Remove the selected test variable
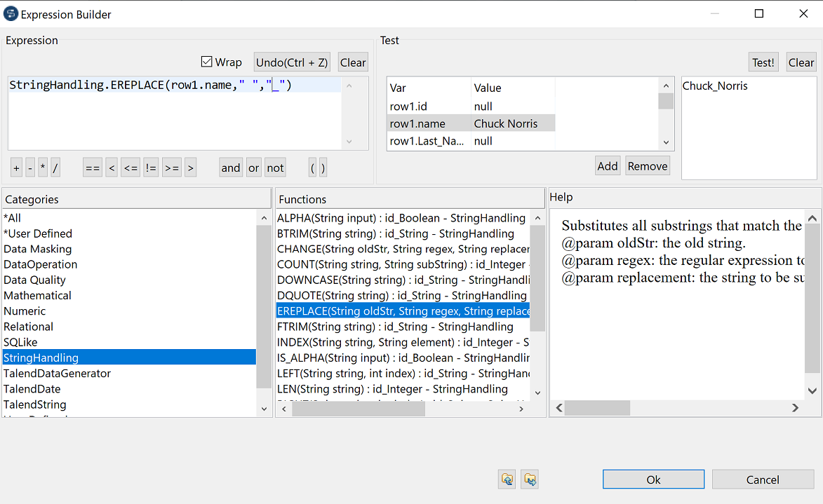823x504 pixels. (647, 165)
